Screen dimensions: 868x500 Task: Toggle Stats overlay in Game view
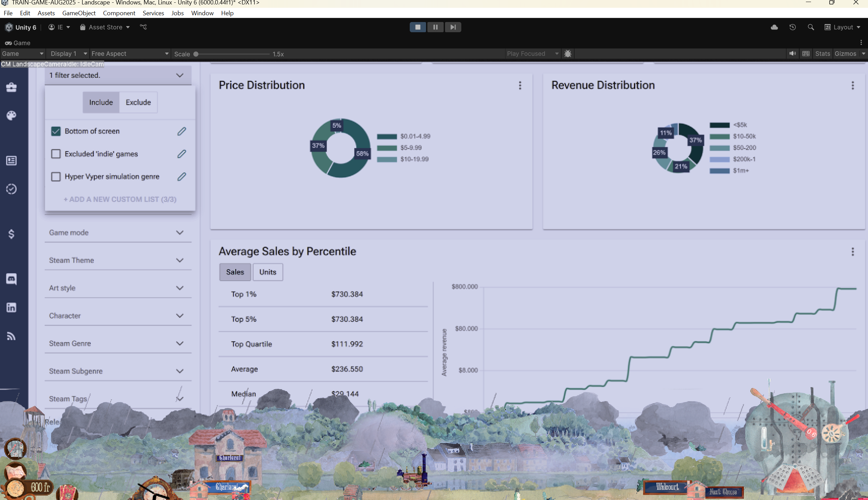(x=822, y=54)
